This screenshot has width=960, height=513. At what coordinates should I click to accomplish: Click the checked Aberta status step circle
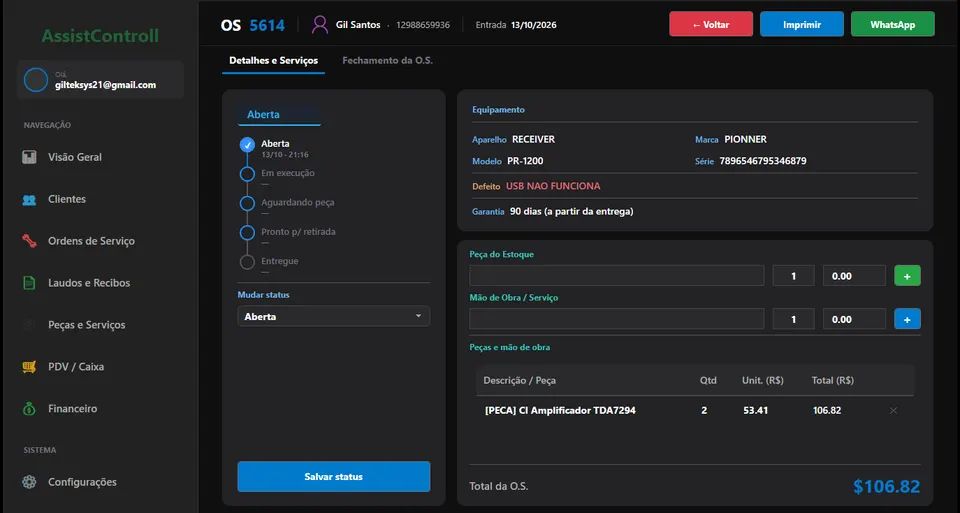pos(247,144)
